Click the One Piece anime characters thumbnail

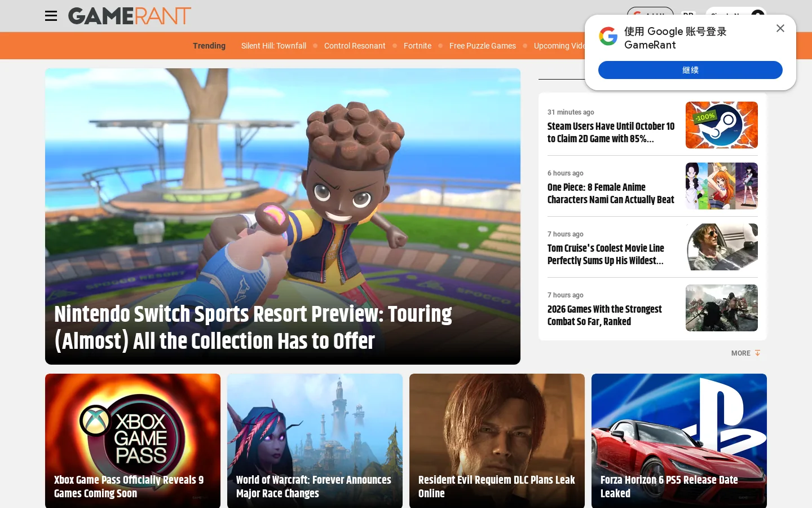pos(722,186)
